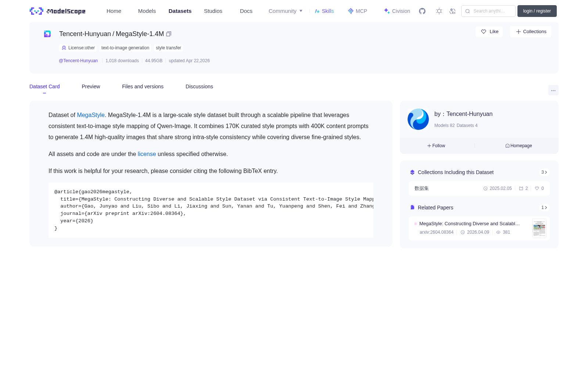Click the 'updated Apr 22,2026' text

(189, 61)
